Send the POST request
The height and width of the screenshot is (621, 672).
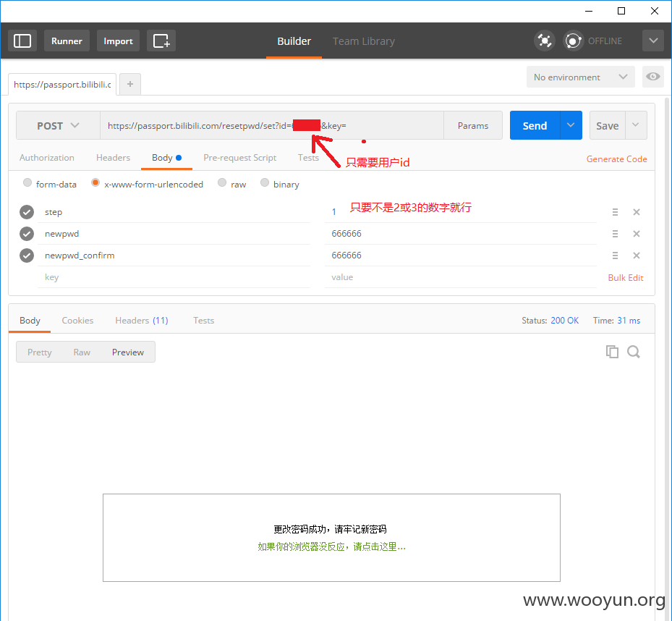click(535, 125)
